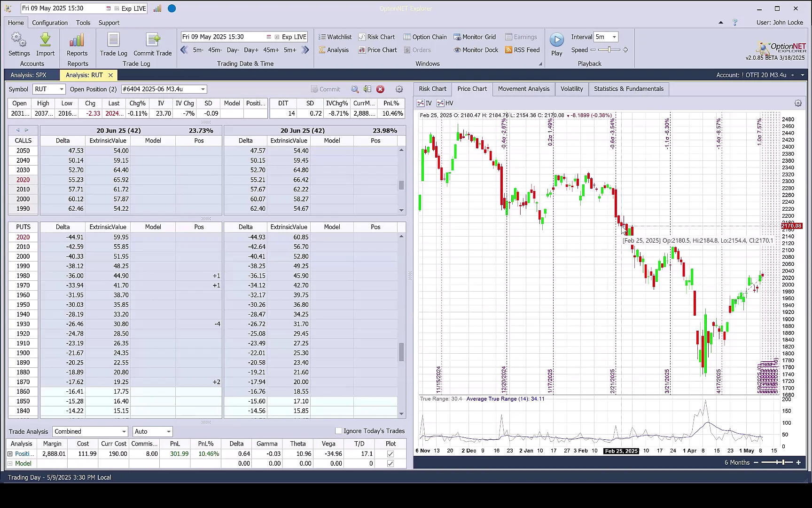Image resolution: width=812 pixels, height=508 pixels.
Task: Open the Reports bar chart icon
Action: point(77,44)
